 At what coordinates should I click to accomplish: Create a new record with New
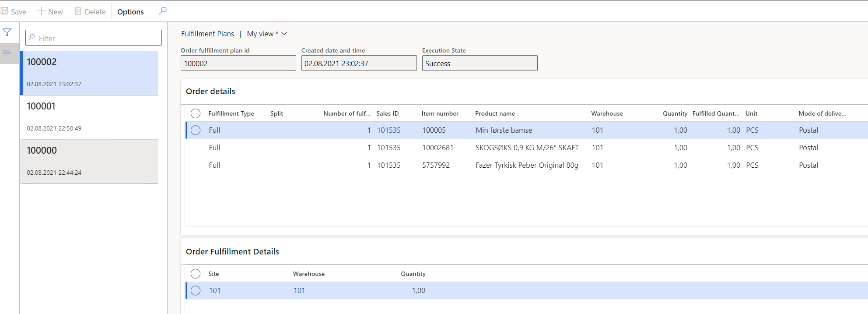pos(50,11)
